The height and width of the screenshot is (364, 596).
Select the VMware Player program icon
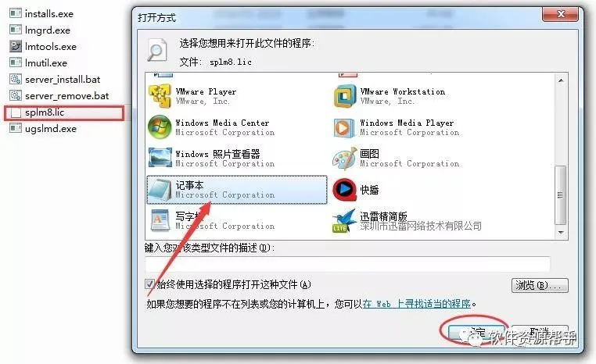(160, 95)
